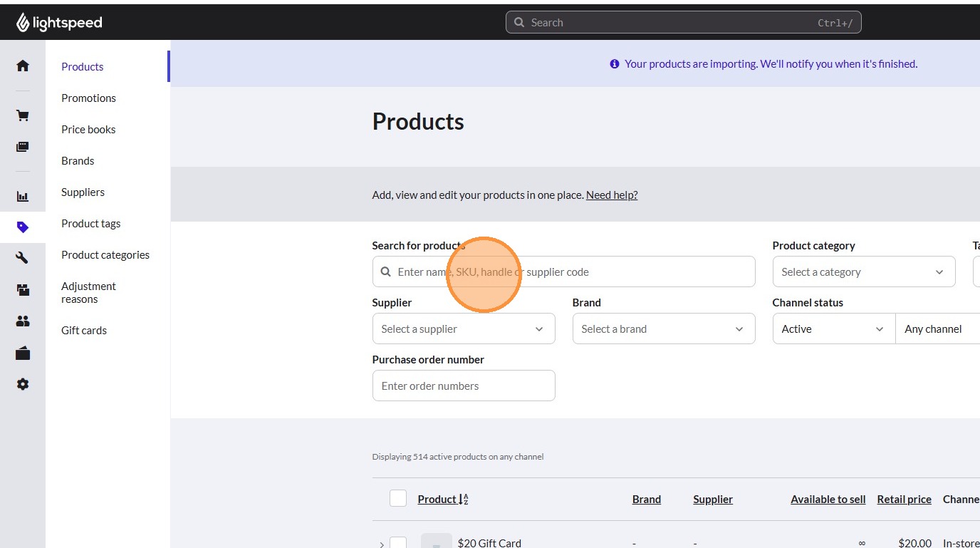The image size is (980, 548).
Task: Open the Product category dropdown
Action: click(864, 272)
